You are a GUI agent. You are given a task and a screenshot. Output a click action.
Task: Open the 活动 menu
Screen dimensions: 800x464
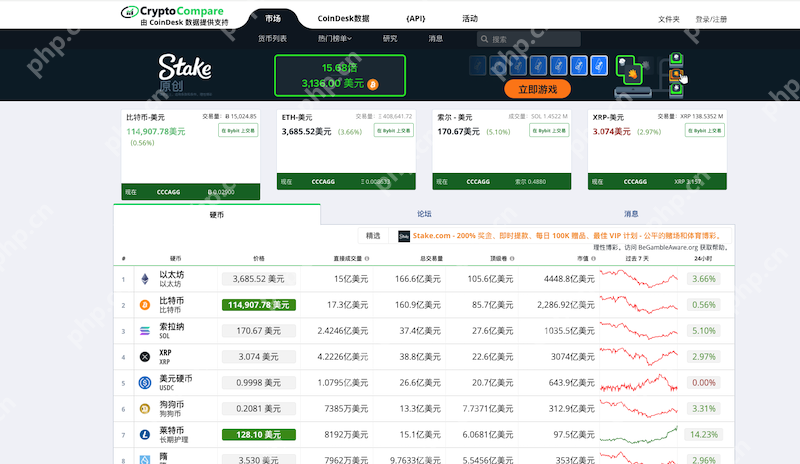(x=470, y=19)
